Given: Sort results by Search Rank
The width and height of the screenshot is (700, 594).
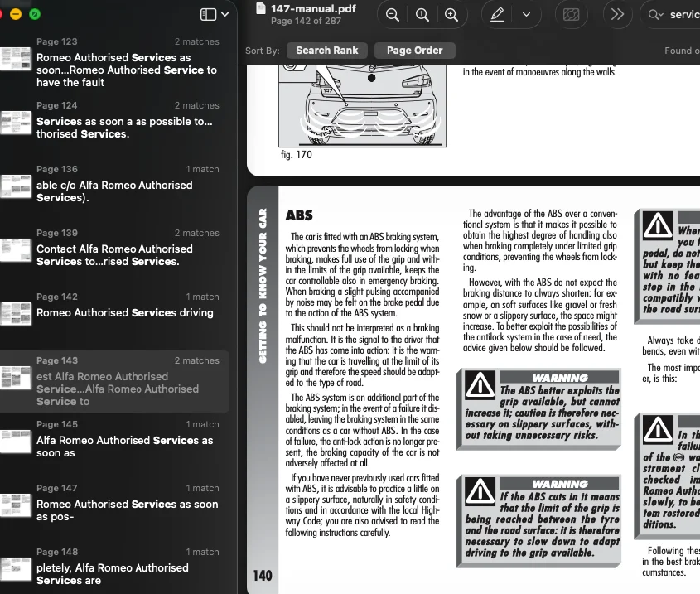Looking at the screenshot, I should (x=327, y=51).
